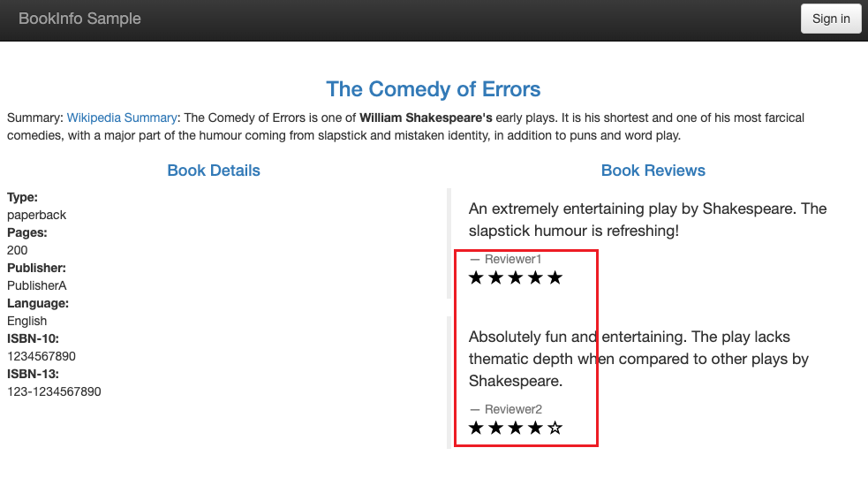This screenshot has height=501, width=868.
Task: Click Reviewer1's first filled star
Action: pyautogui.click(x=476, y=277)
